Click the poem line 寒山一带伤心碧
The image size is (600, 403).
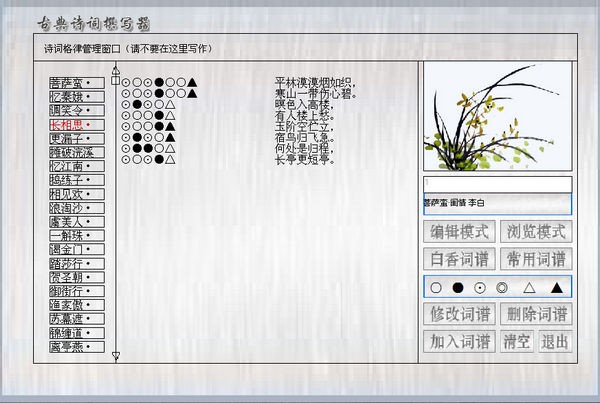pos(315,93)
